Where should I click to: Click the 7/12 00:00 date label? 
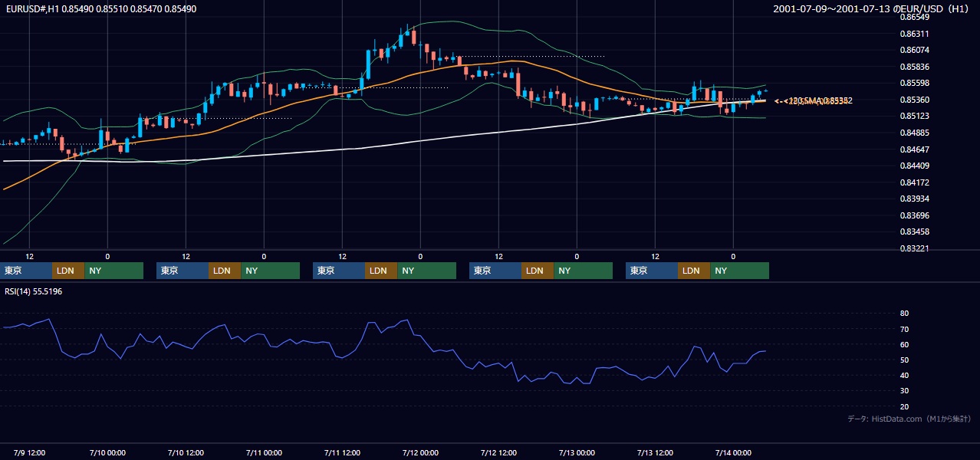click(x=421, y=452)
